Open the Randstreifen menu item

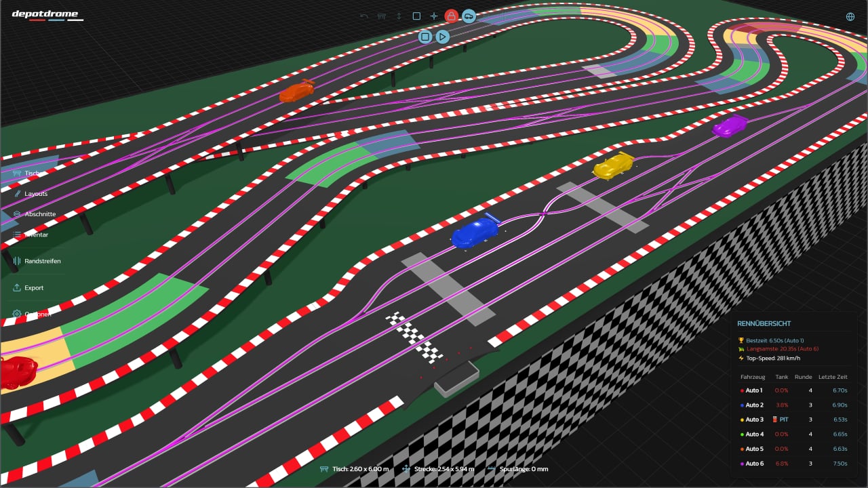37,261
